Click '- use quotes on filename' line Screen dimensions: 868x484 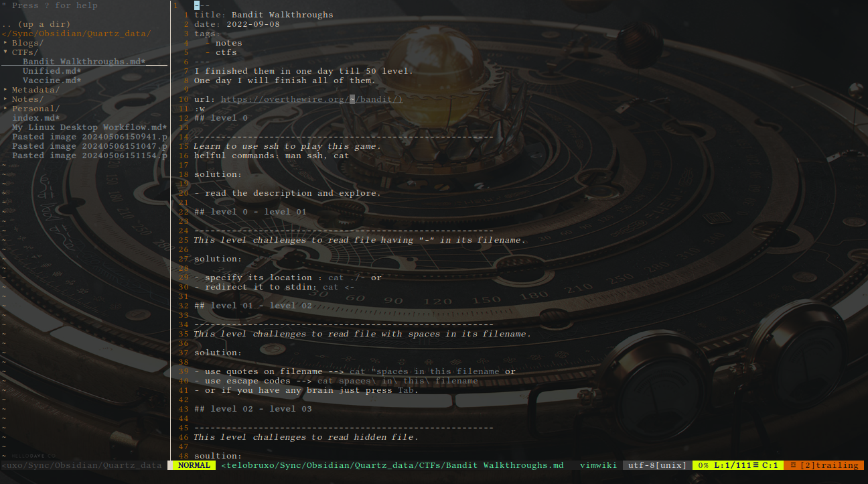click(355, 371)
